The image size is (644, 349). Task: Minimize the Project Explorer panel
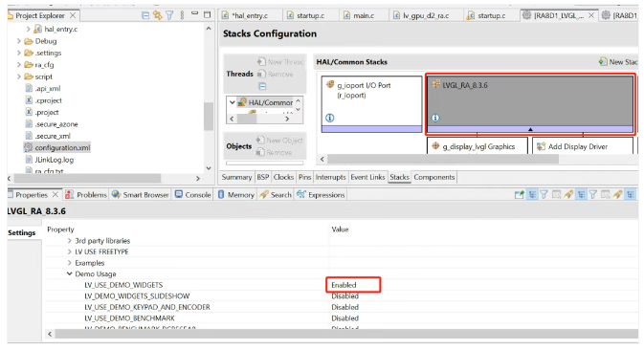click(x=194, y=13)
